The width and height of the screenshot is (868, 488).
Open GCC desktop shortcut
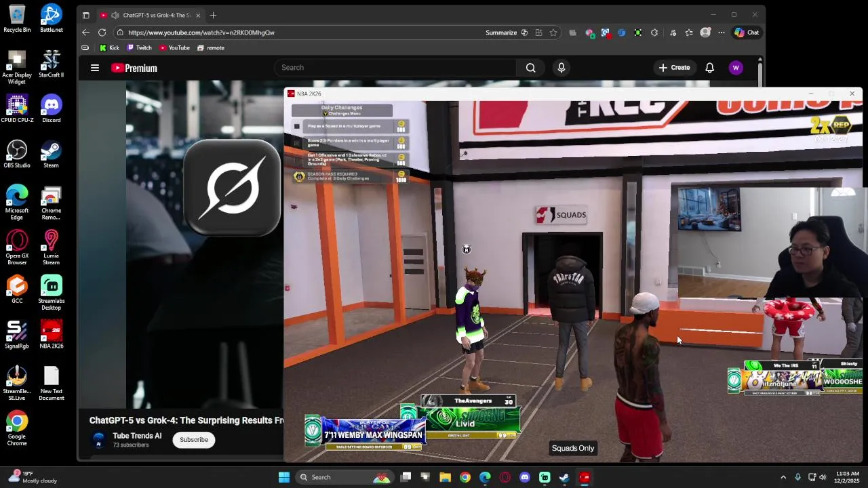coord(17,289)
